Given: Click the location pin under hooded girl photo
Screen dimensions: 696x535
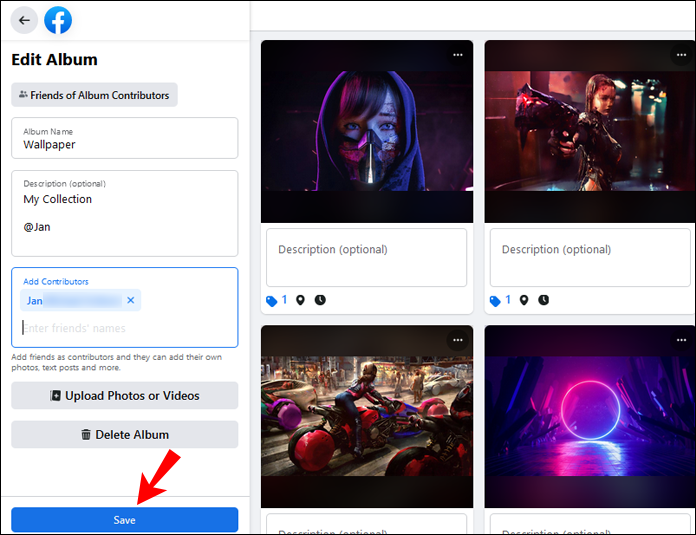Looking at the screenshot, I should tap(301, 301).
